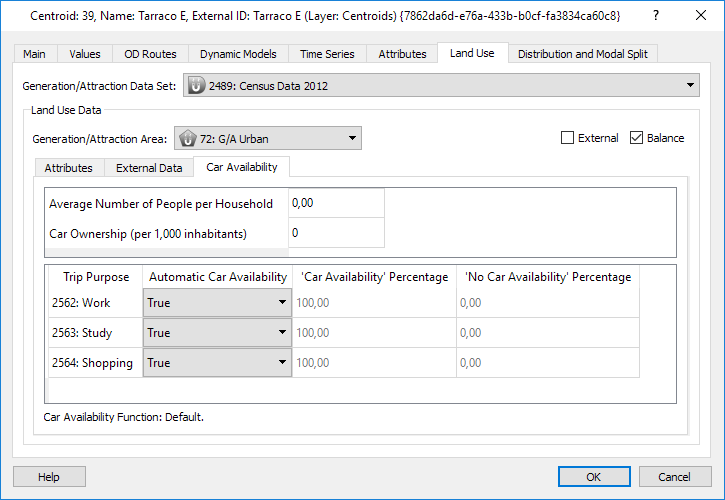Click the question mark help icon in title bar
Screen dimensions: 725x500
tap(655, 16)
